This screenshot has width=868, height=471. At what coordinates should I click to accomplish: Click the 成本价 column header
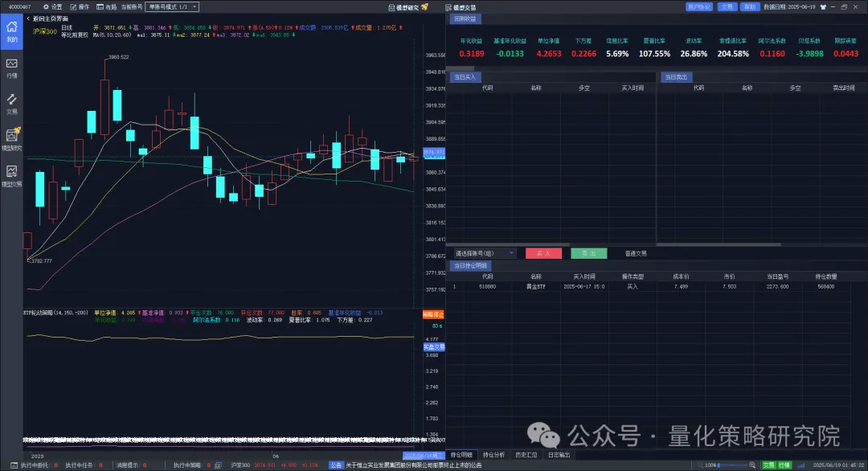pos(681,276)
